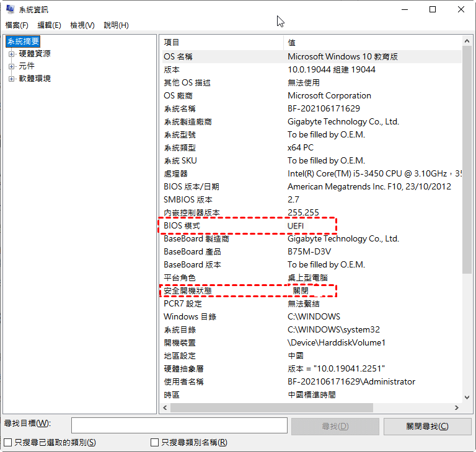Screen dimensions: 476x452
Task: Focus the 尋找目標 search input field
Action: coord(179,425)
